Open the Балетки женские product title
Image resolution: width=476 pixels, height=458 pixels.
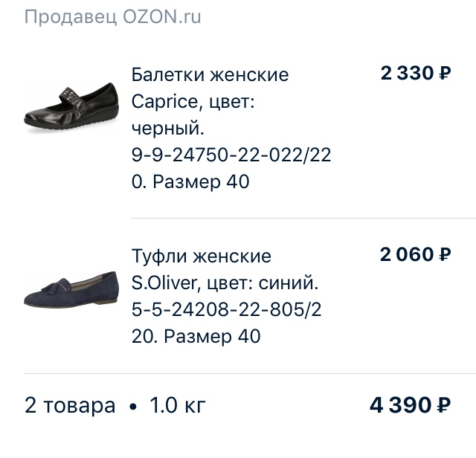[x=210, y=75]
